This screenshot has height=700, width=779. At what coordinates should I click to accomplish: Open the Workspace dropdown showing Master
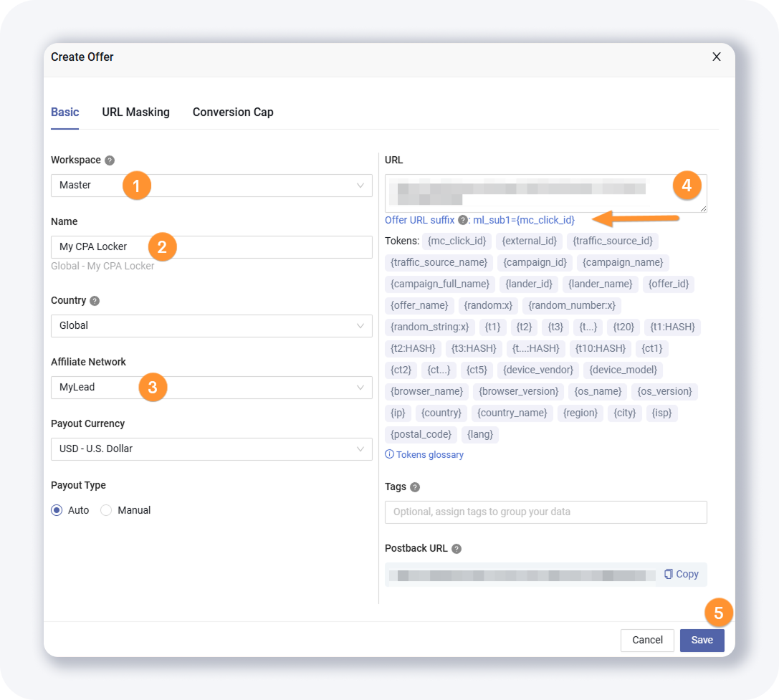[x=211, y=186]
